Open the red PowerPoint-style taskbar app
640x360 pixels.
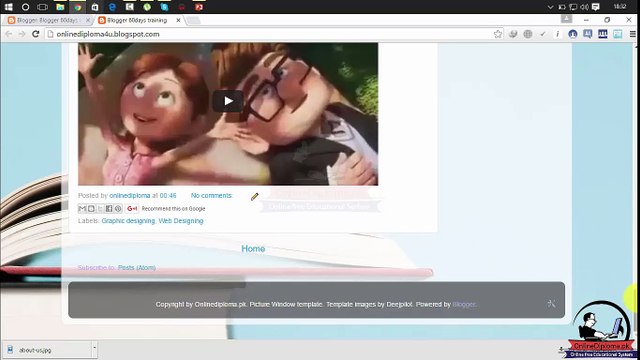pos(199,7)
